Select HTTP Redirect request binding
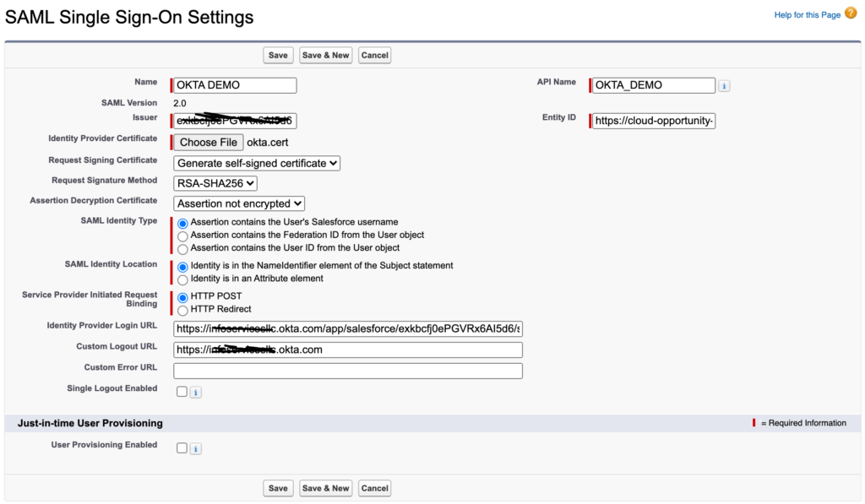Screen dimensions: 865x504 (x=182, y=310)
